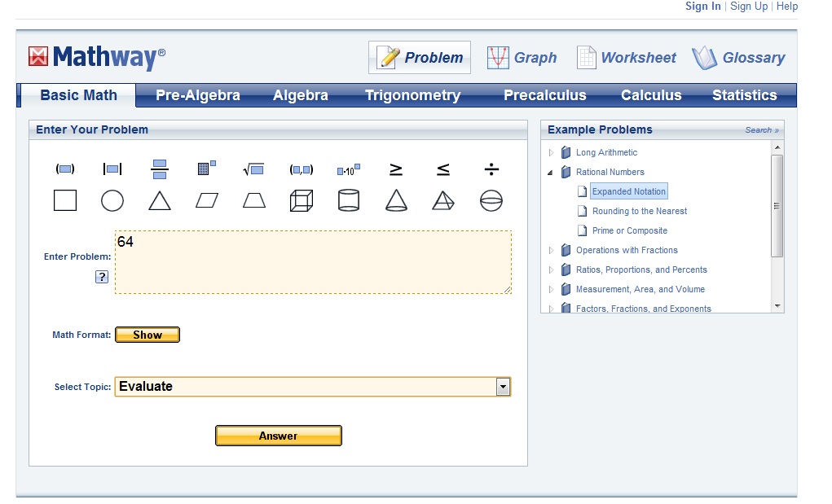Click the Answer button

(x=279, y=436)
